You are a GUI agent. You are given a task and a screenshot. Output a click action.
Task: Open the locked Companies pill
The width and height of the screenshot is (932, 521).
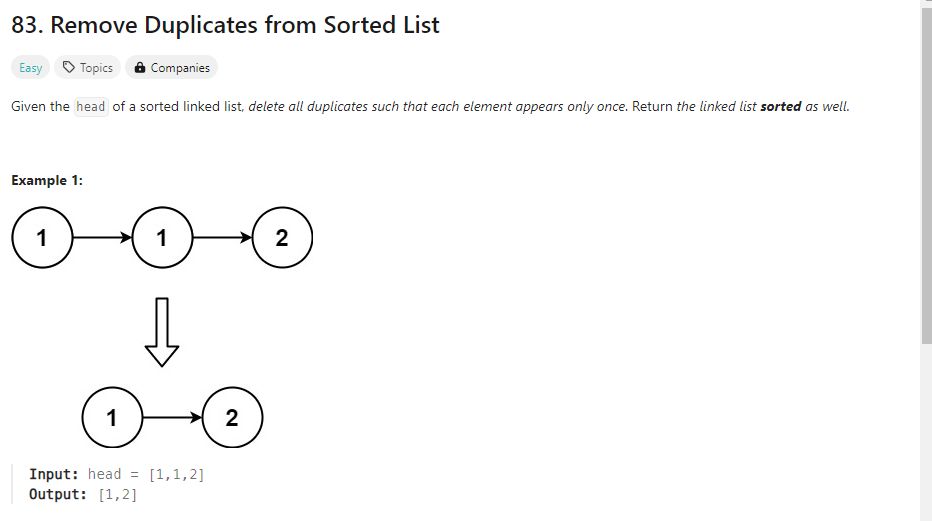point(171,67)
